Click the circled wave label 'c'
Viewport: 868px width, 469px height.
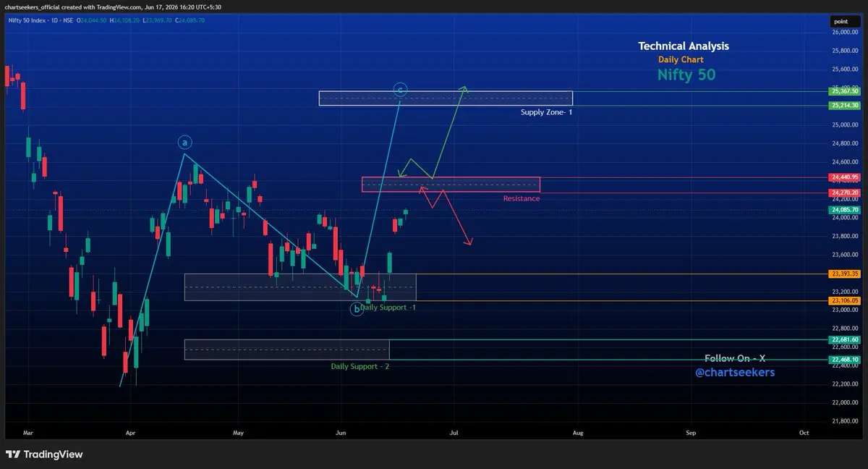pos(400,90)
